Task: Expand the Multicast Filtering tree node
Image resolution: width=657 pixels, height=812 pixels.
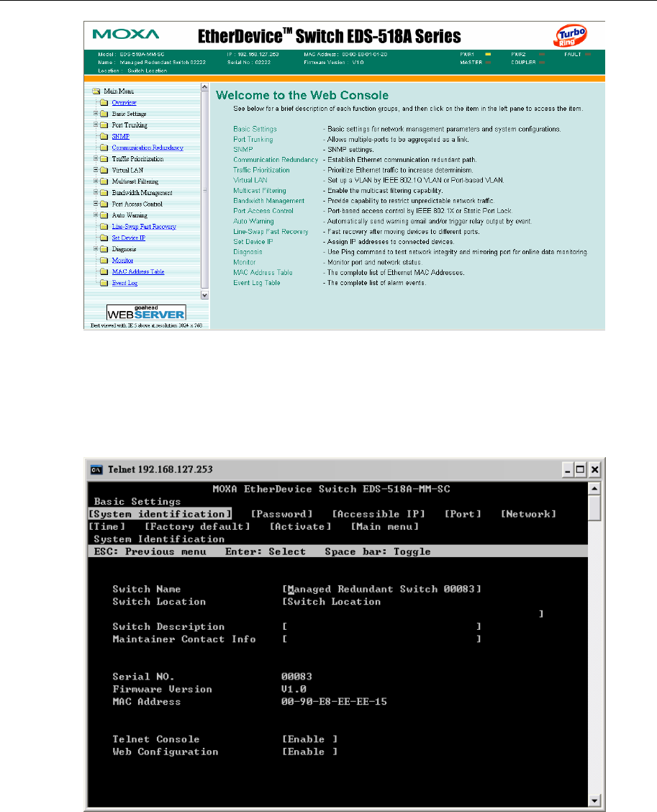Action: [96, 181]
